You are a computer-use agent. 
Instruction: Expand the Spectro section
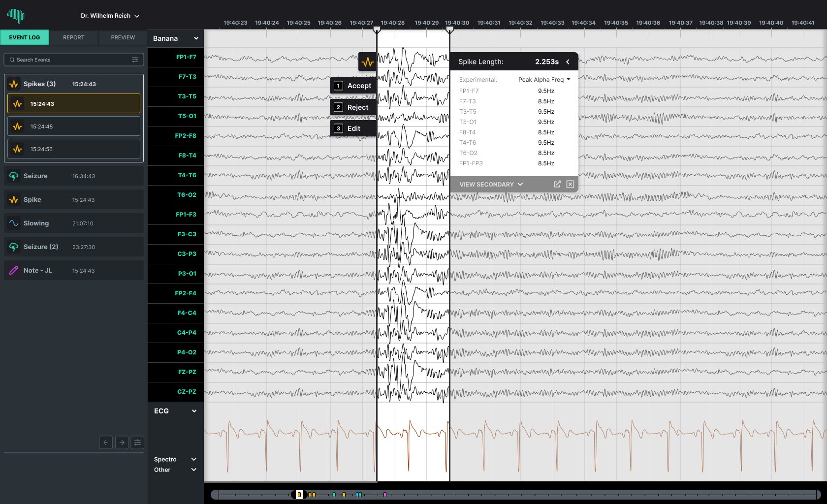point(193,459)
